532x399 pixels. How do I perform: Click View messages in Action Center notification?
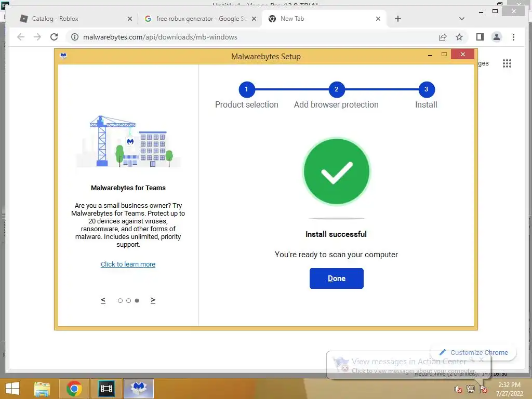pos(408,365)
